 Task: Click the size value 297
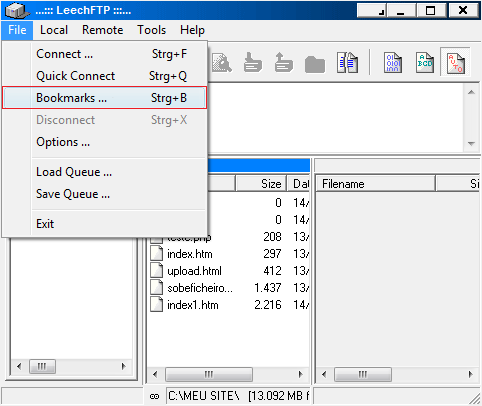(x=272, y=254)
